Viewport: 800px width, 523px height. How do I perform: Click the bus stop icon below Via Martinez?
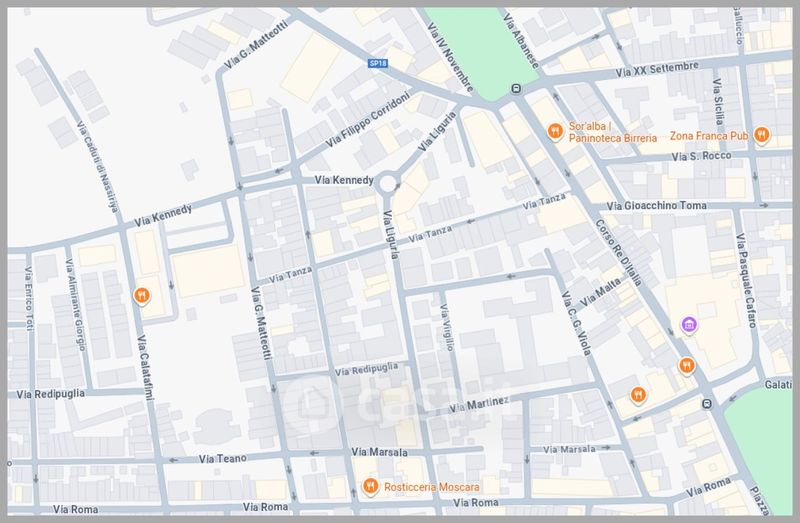(707, 404)
